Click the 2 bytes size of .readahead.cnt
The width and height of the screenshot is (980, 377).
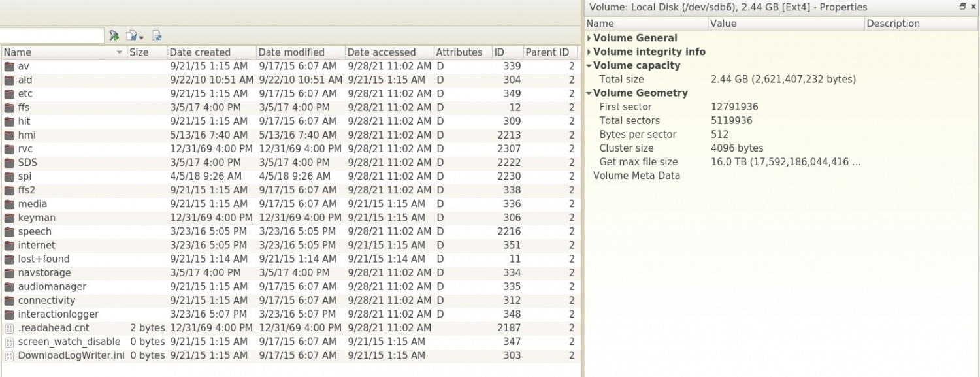tap(148, 327)
